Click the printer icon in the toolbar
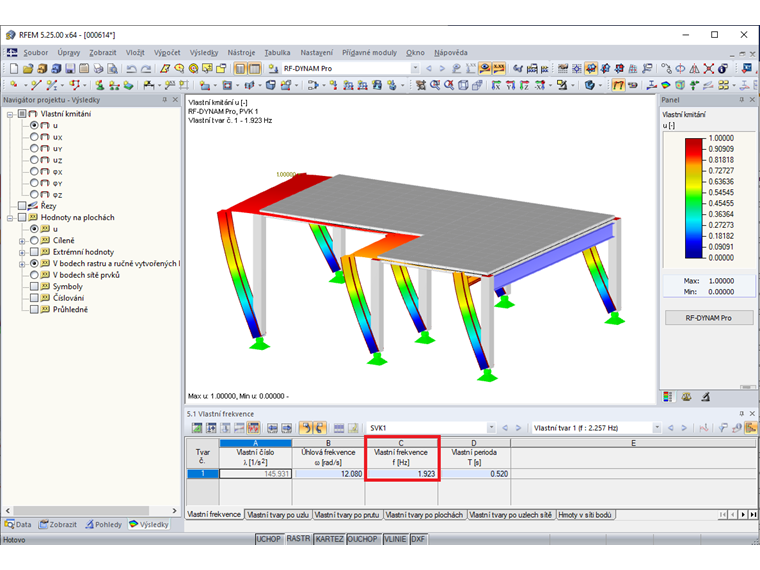This screenshot has height=570, width=760. click(x=98, y=69)
